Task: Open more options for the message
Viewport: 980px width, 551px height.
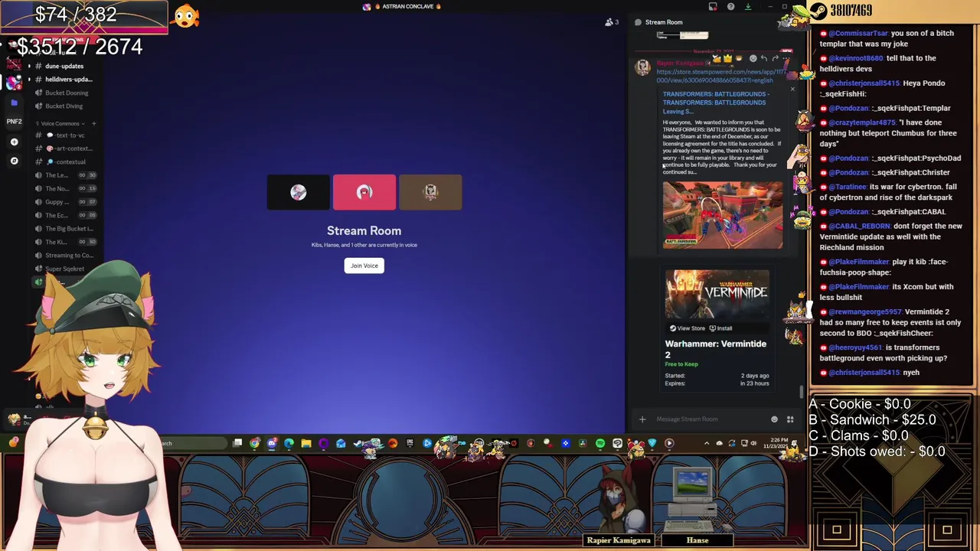Action: point(786,58)
